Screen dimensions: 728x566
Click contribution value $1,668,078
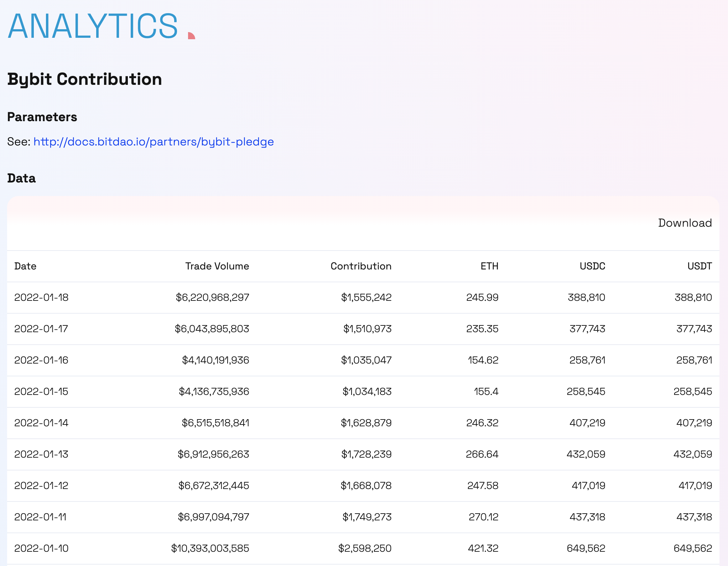coord(366,486)
